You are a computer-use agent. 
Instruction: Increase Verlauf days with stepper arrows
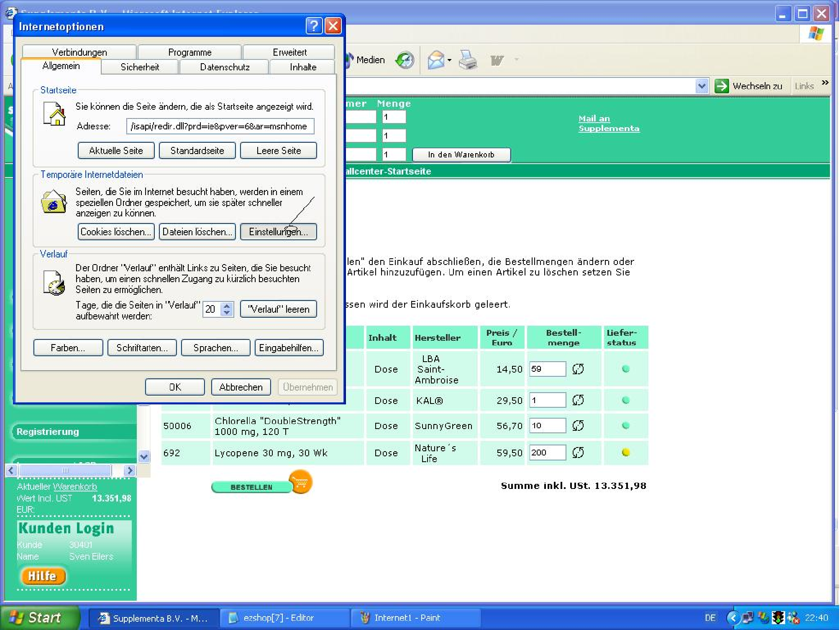tap(227, 306)
